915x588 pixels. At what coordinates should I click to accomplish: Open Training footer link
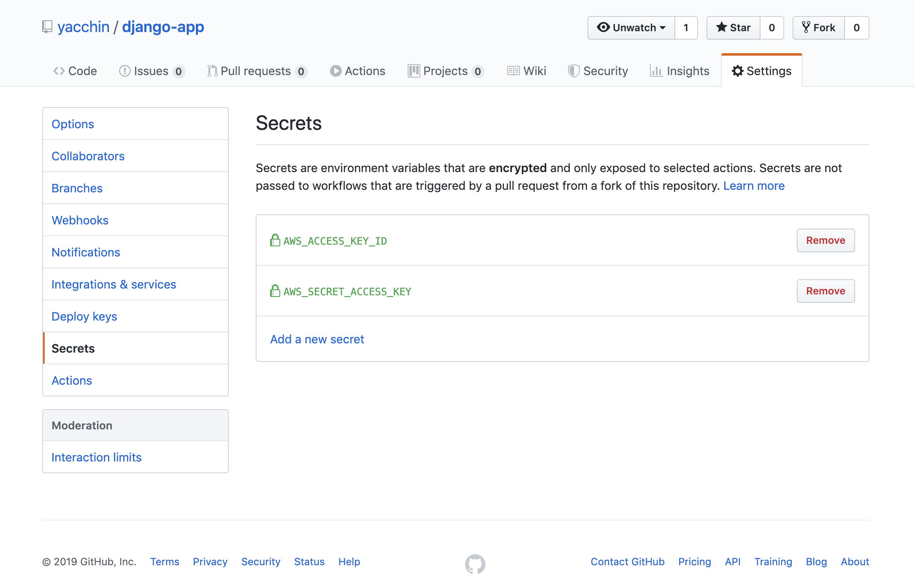coord(773,562)
